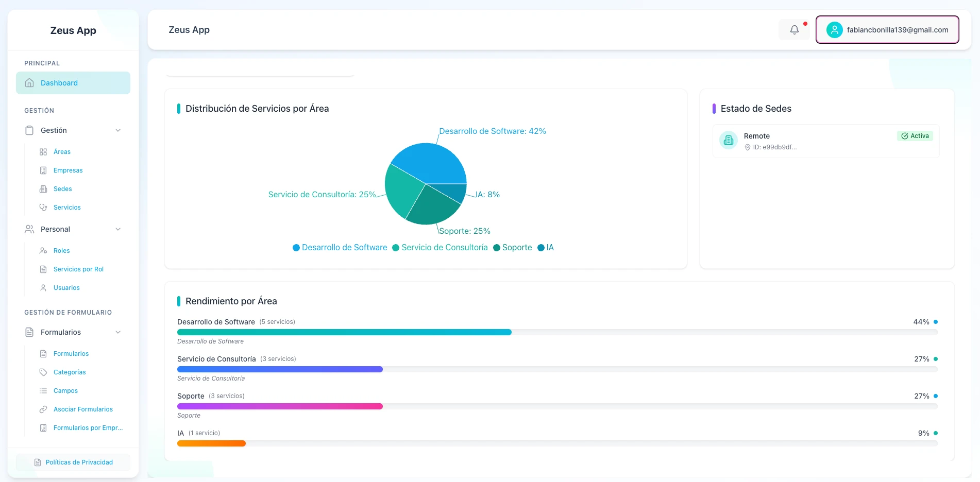This screenshot has width=980, height=482.
Task: Collapse the Personal menu chevron
Action: (118, 229)
